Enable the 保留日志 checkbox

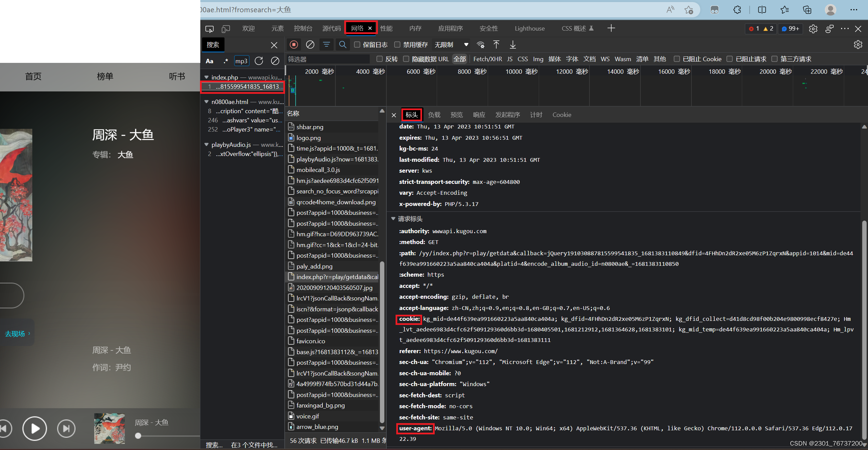point(357,45)
